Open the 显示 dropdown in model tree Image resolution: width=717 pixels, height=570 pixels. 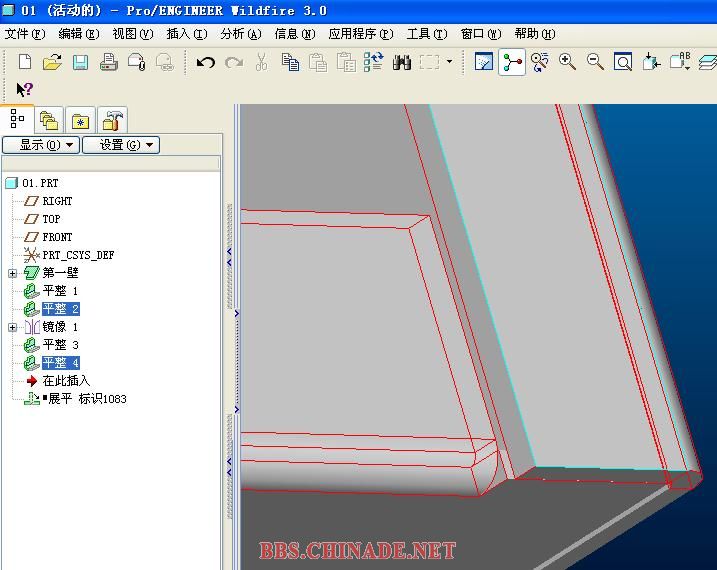(40, 145)
